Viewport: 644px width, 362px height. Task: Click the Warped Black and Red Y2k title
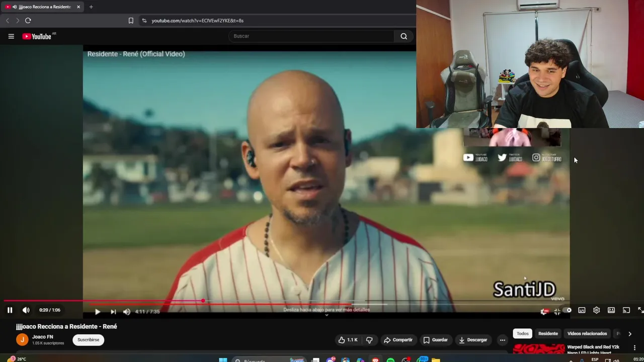tap(593, 349)
